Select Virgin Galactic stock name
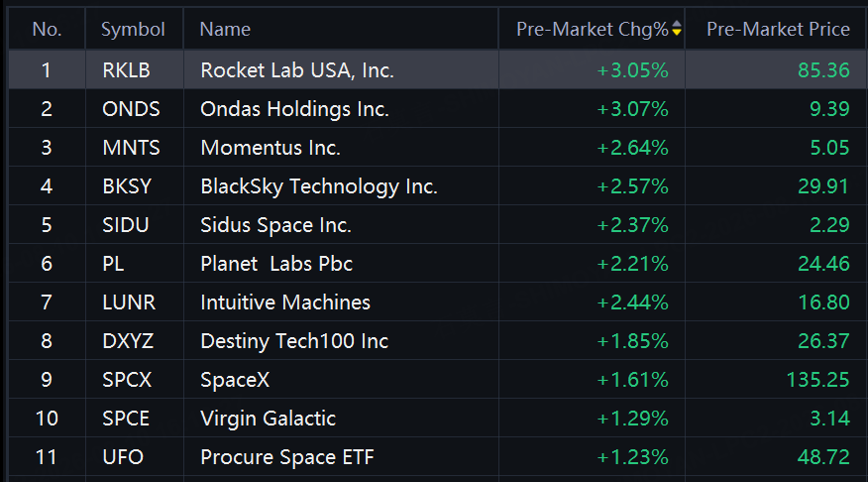The height and width of the screenshot is (482, 868). click(268, 419)
